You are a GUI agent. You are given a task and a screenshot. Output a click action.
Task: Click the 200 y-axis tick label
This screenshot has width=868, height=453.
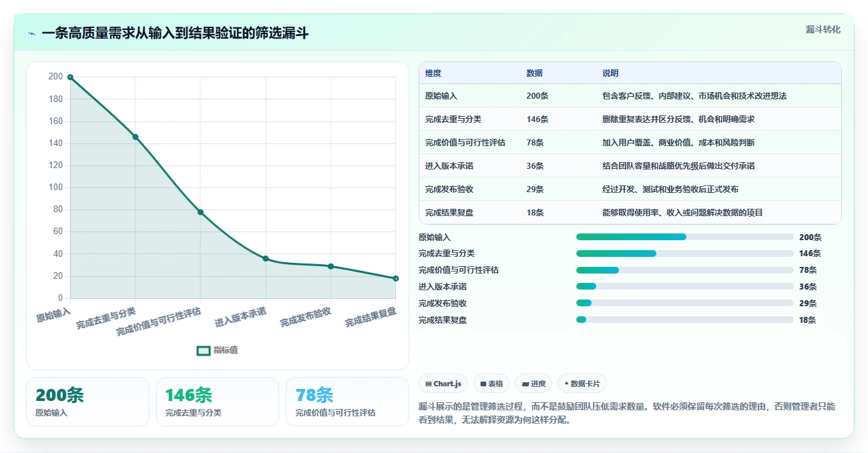[x=55, y=77]
